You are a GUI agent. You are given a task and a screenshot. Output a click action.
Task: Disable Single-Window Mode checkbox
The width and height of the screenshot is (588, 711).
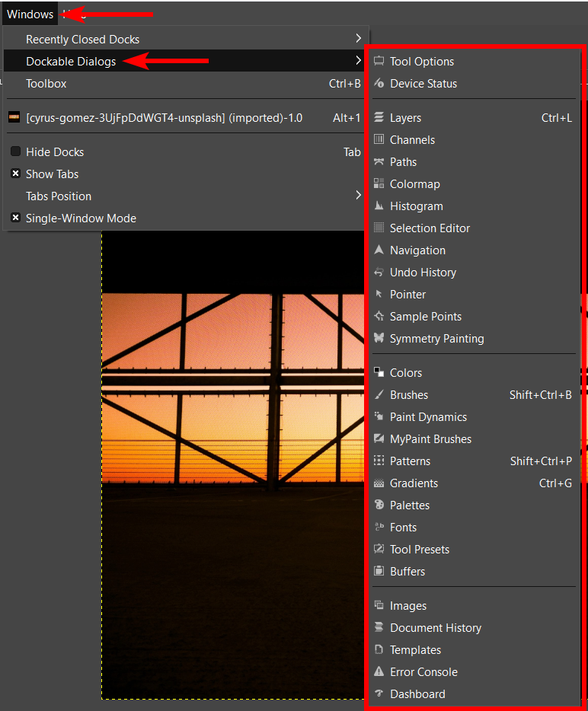15,218
